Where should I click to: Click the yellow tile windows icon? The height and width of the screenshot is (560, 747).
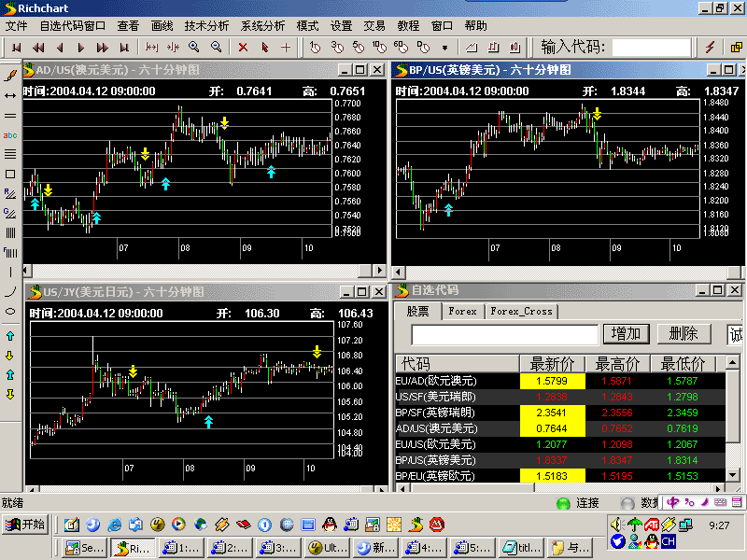(x=736, y=48)
